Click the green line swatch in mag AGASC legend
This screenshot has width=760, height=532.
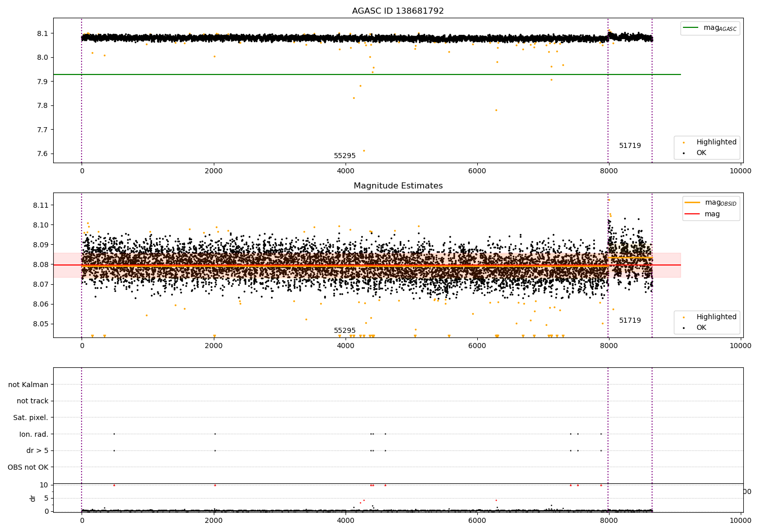point(691,28)
